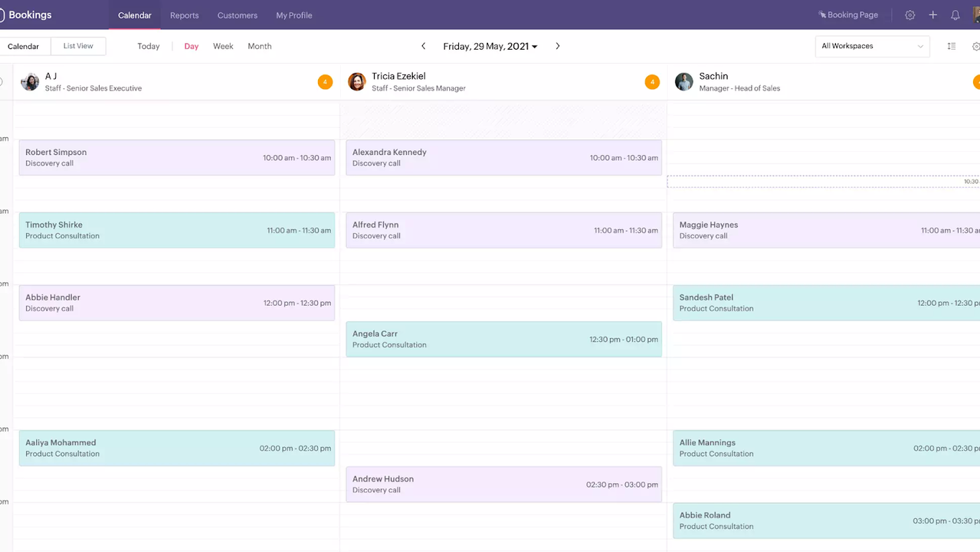Image resolution: width=980 pixels, height=552 pixels.
Task: Click the sort/density list icon near All Workspaces
Action: (x=951, y=46)
